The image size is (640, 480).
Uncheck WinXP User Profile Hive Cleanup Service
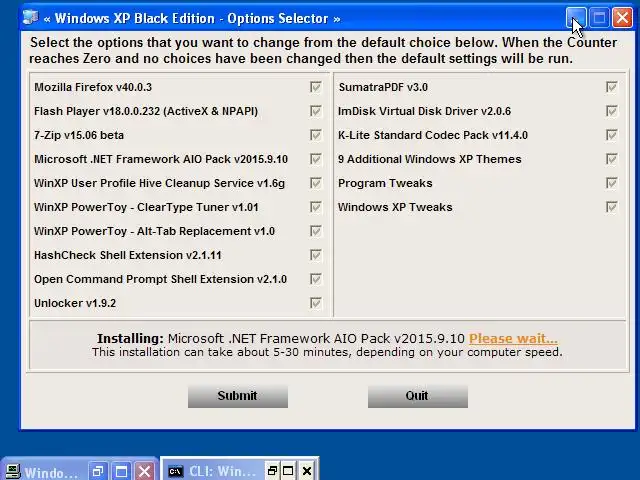coord(316,183)
